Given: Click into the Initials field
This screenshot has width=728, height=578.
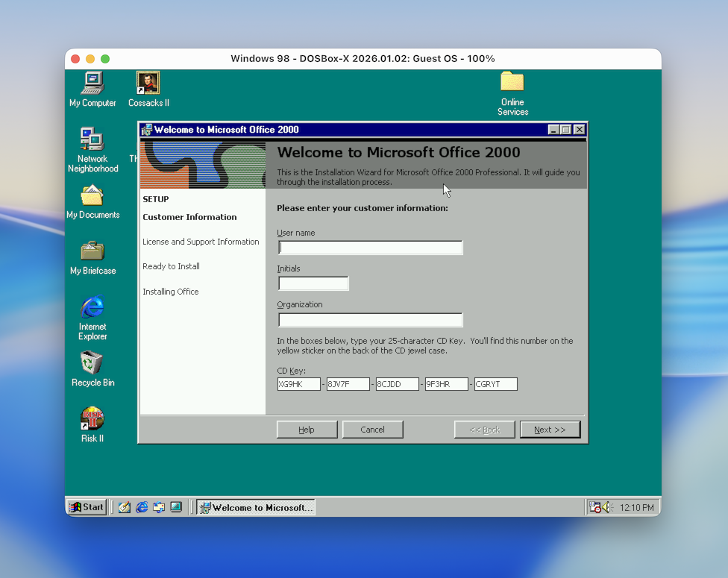Looking at the screenshot, I should click(313, 283).
